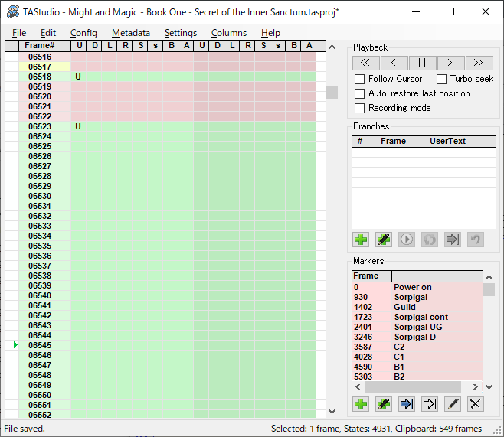Click frame number 06540 in the list
Viewport: 504px width, 437px height.
pyautogui.click(x=44, y=295)
